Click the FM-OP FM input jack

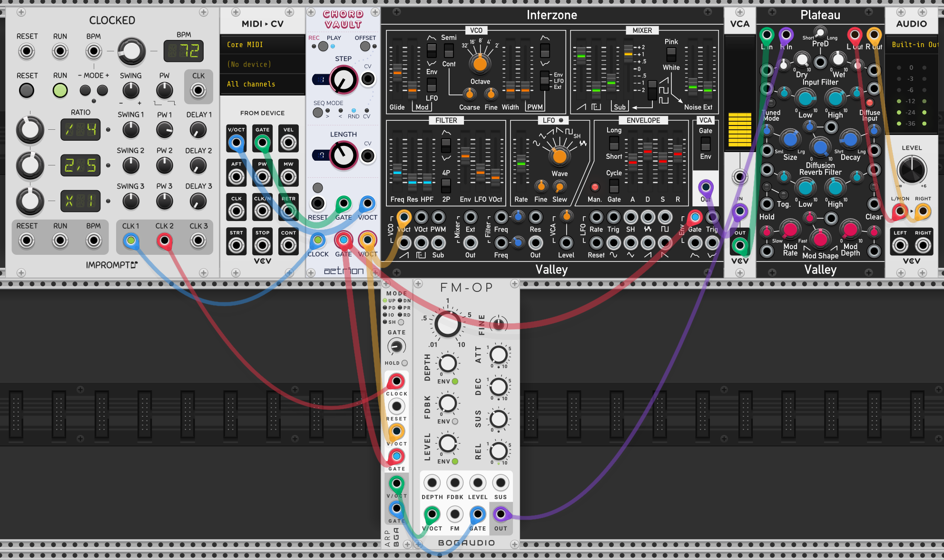(455, 514)
